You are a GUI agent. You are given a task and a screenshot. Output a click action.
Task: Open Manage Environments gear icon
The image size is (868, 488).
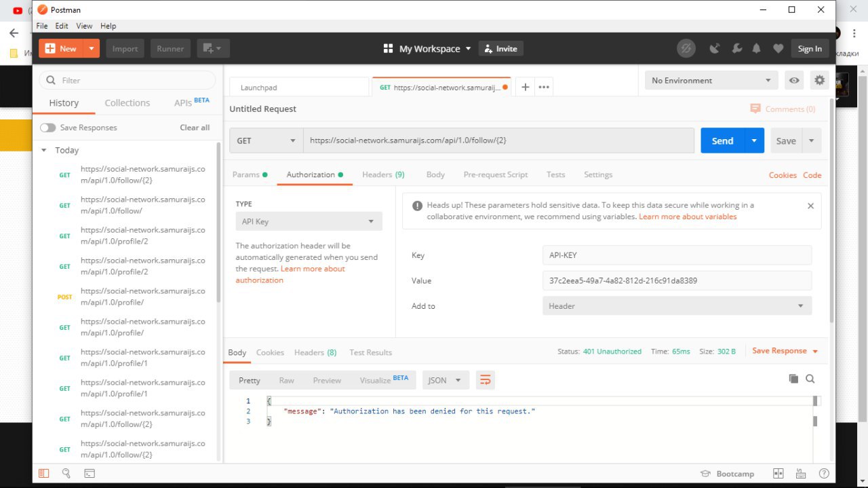[820, 80]
